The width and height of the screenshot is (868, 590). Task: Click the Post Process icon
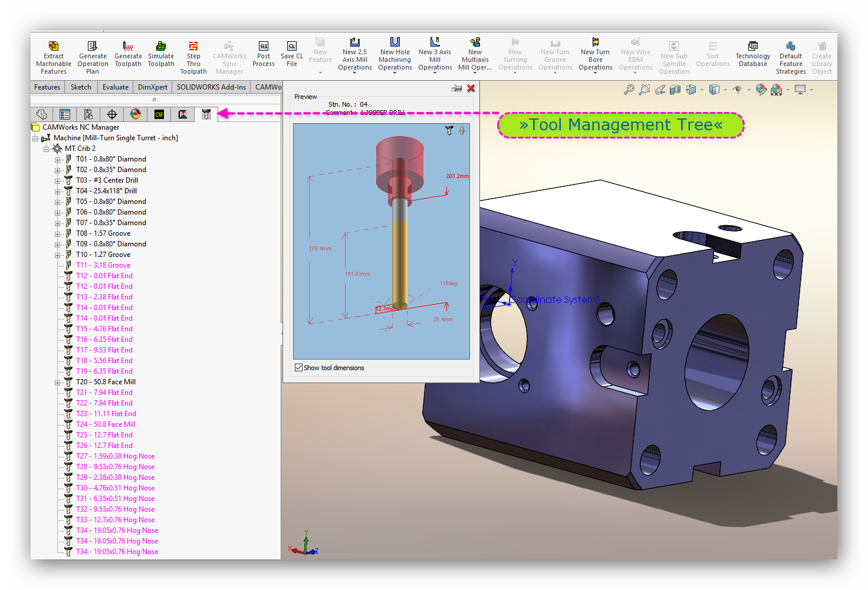click(264, 47)
